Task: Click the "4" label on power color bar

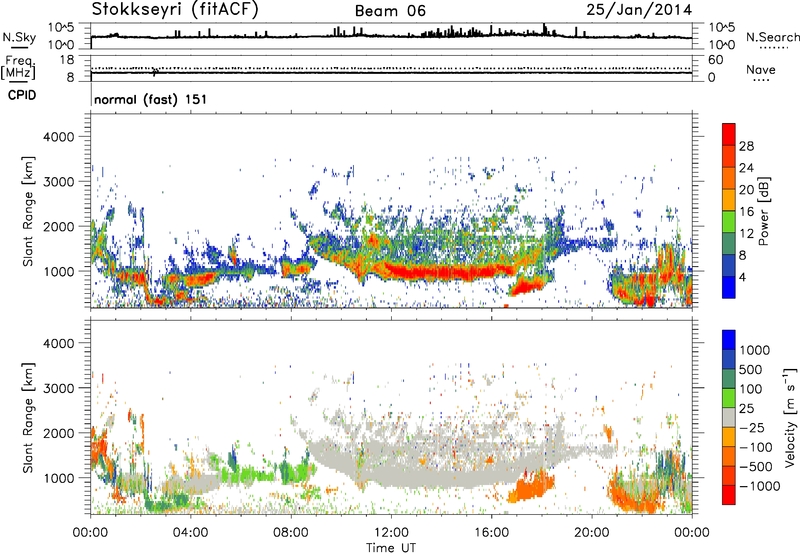Action: pyautogui.click(x=742, y=278)
